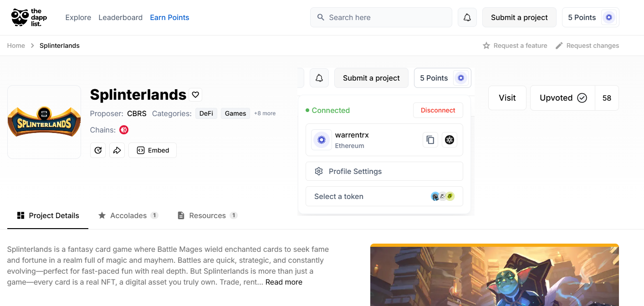
Task: Click the gear icon in Profile Settings
Action: [x=319, y=171]
